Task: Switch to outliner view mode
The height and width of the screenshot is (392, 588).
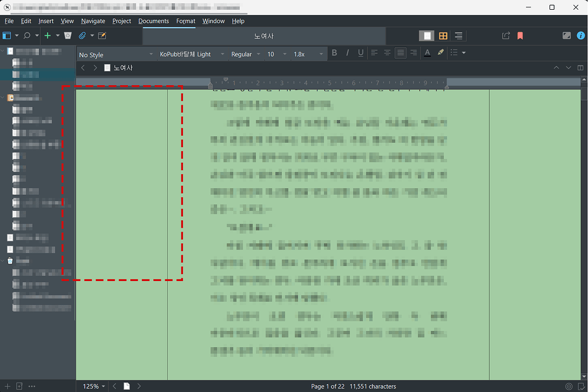Action: (458, 35)
